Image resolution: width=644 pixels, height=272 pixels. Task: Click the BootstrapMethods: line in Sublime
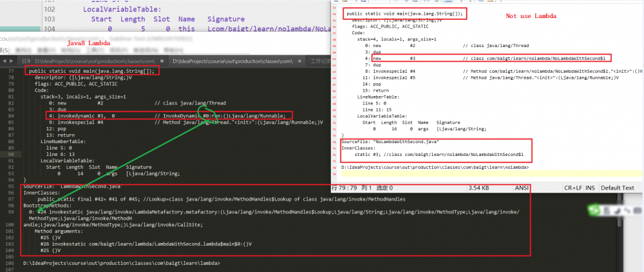(x=48, y=205)
